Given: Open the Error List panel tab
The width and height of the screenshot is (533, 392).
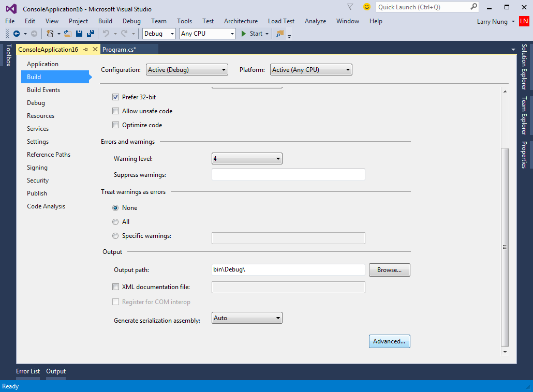Looking at the screenshot, I should [x=28, y=371].
